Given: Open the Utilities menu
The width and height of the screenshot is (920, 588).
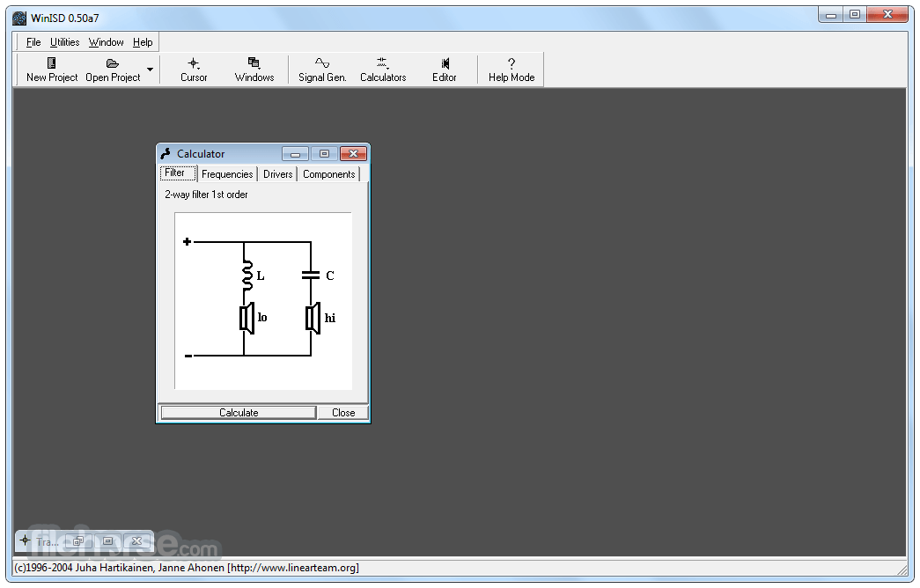Looking at the screenshot, I should pyautogui.click(x=64, y=42).
